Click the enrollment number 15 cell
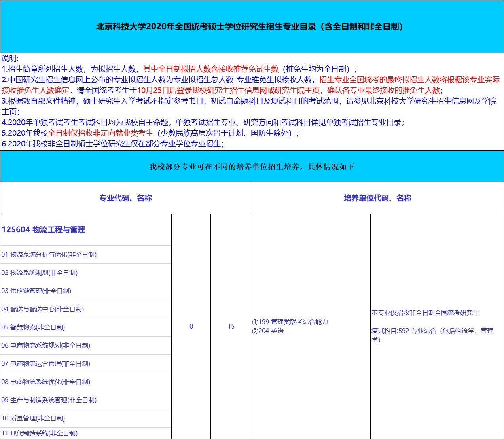 tap(231, 327)
